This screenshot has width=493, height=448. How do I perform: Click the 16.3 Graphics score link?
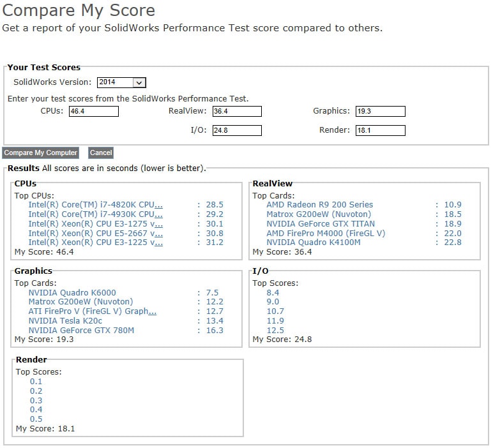click(x=215, y=331)
